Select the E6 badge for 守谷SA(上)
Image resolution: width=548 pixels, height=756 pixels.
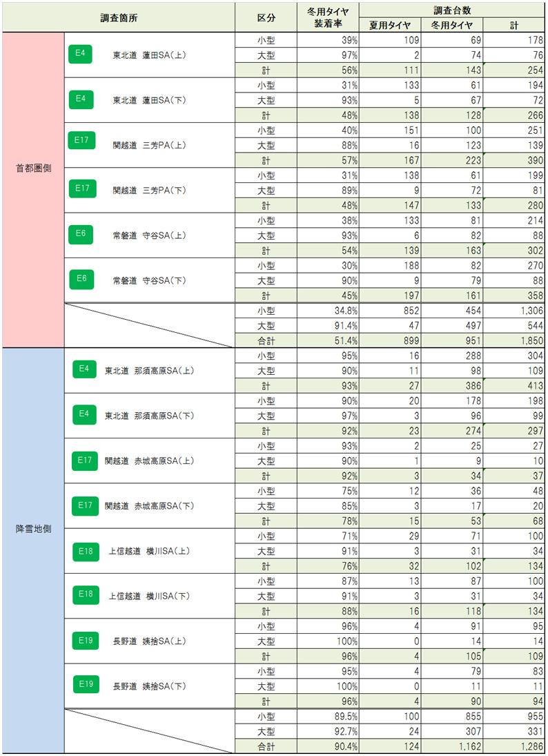tap(82, 233)
